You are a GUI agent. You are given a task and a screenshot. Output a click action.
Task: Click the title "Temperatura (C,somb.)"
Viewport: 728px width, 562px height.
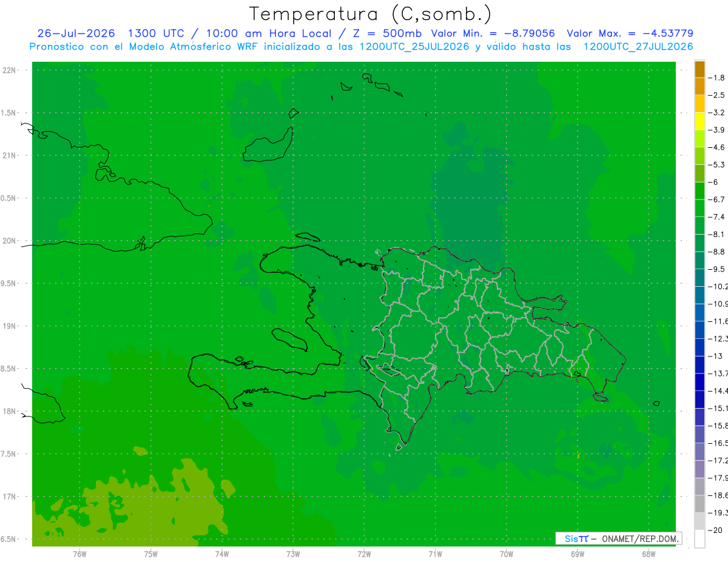point(370,14)
